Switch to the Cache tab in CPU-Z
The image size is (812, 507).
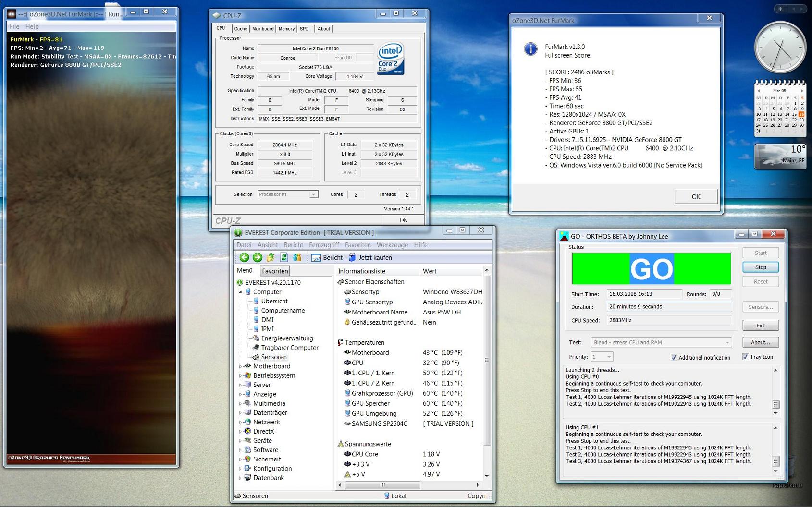click(241, 29)
